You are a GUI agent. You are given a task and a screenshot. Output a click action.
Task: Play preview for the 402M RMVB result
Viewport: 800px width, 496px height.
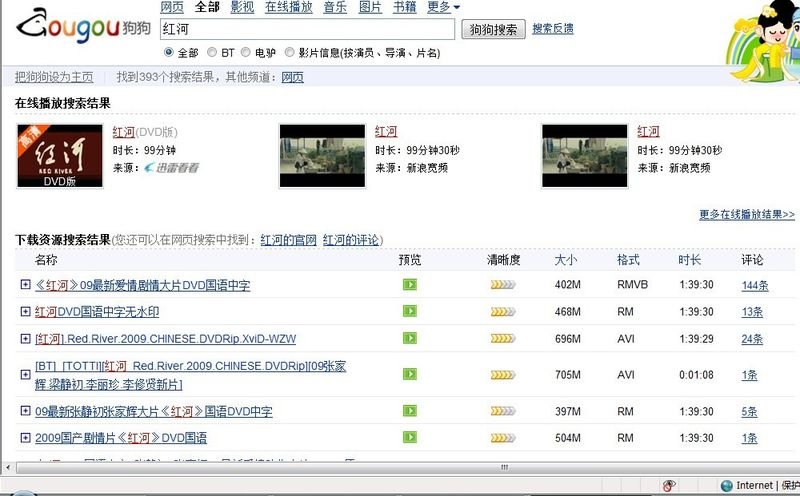pyautogui.click(x=410, y=284)
